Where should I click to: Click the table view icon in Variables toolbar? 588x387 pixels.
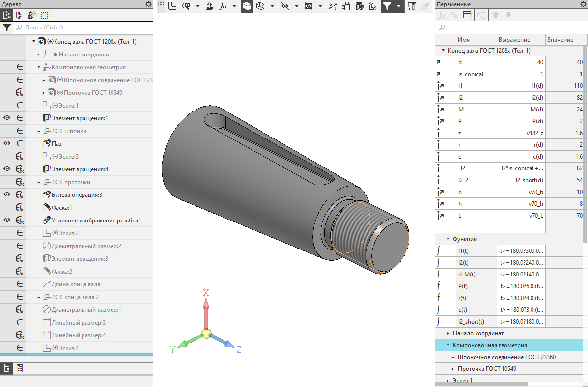(x=467, y=15)
